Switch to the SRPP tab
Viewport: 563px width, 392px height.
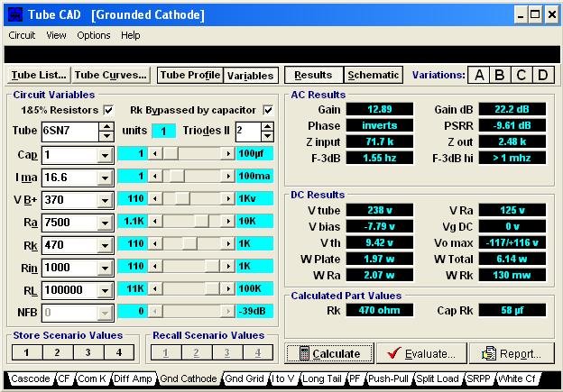click(x=478, y=378)
